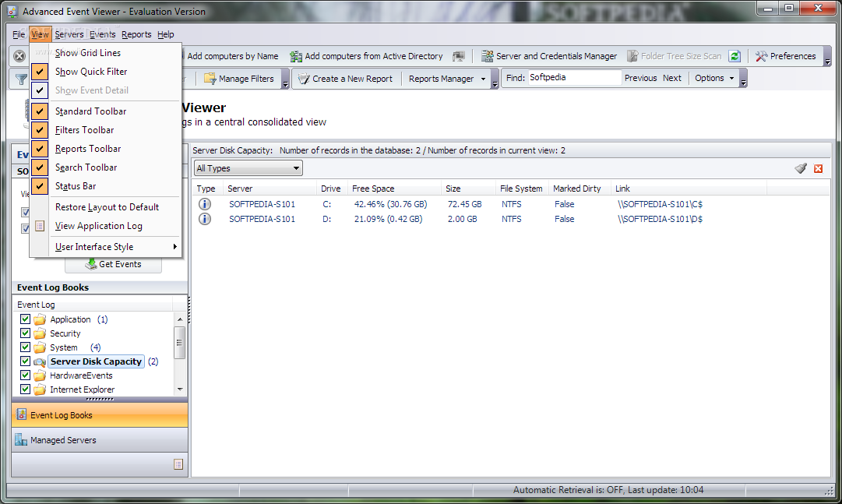Click in the Find text field
This screenshot has width=842, height=504.
click(575, 78)
